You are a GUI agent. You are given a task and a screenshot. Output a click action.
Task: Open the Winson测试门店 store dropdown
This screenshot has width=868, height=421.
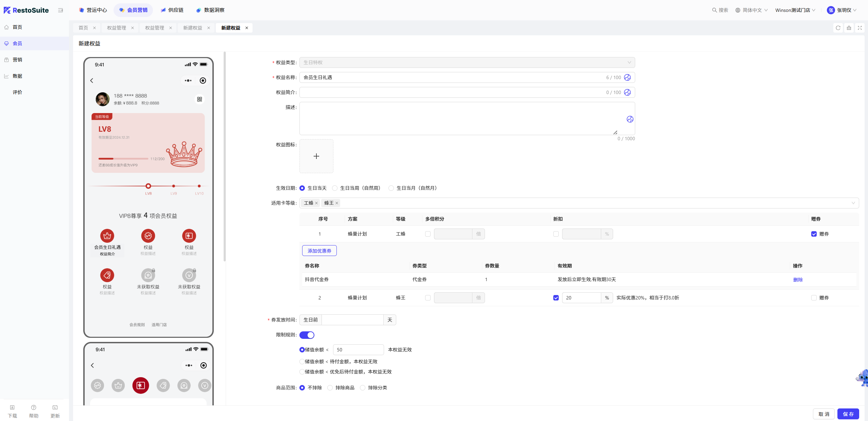(x=795, y=10)
